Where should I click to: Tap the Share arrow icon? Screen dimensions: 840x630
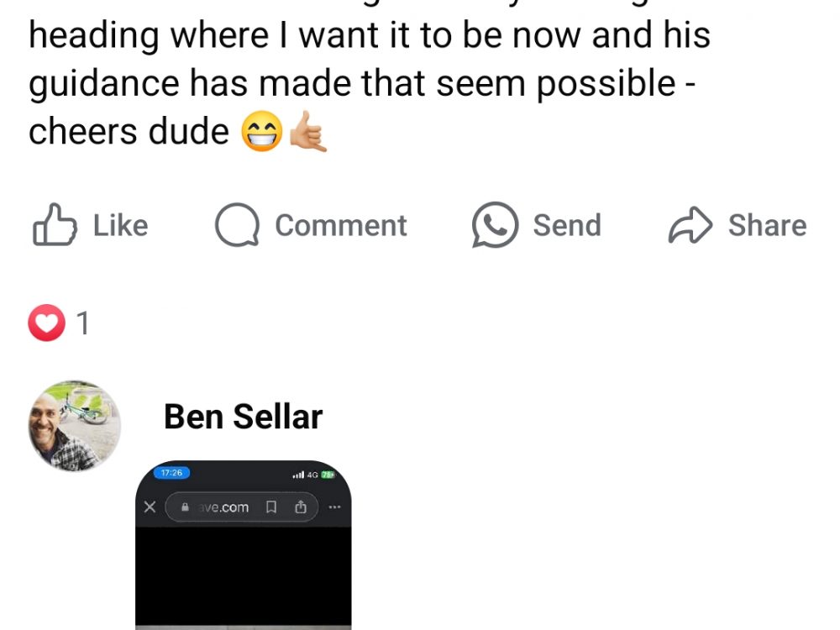[x=690, y=225]
